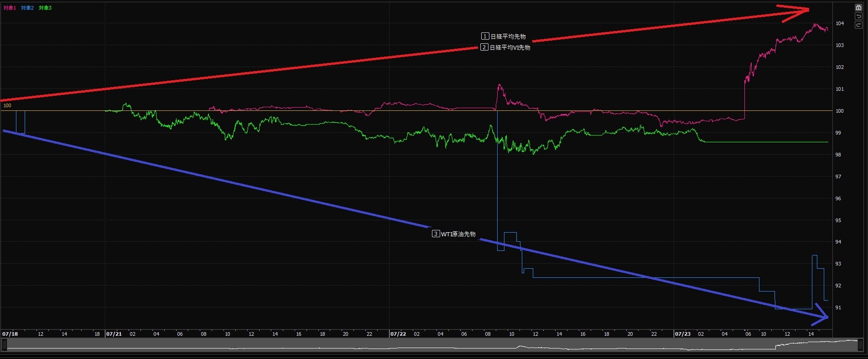Grab the left handle of range slider
This screenshot has width=868, height=359.
[5, 345]
